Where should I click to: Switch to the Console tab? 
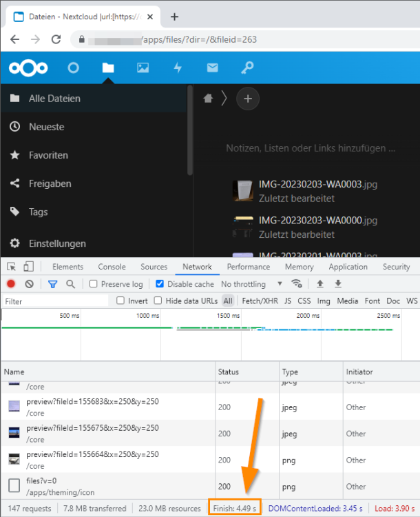pyautogui.click(x=112, y=267)
